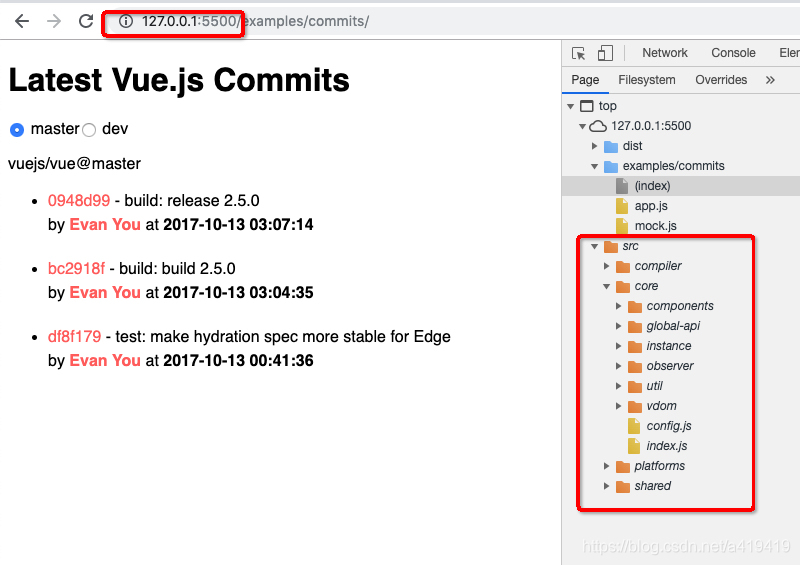Screen dimensions: 800x565
Task: Open the Page tab in Sources
Action: [585, 80]
